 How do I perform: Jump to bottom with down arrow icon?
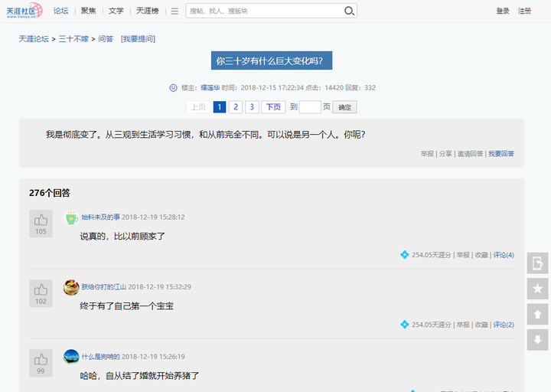pos(538,340)
